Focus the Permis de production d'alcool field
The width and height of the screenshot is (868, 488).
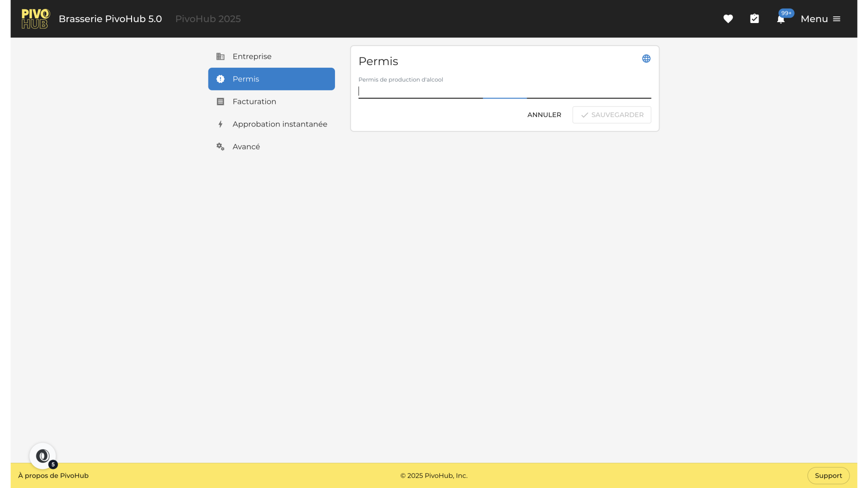(504, 91)
